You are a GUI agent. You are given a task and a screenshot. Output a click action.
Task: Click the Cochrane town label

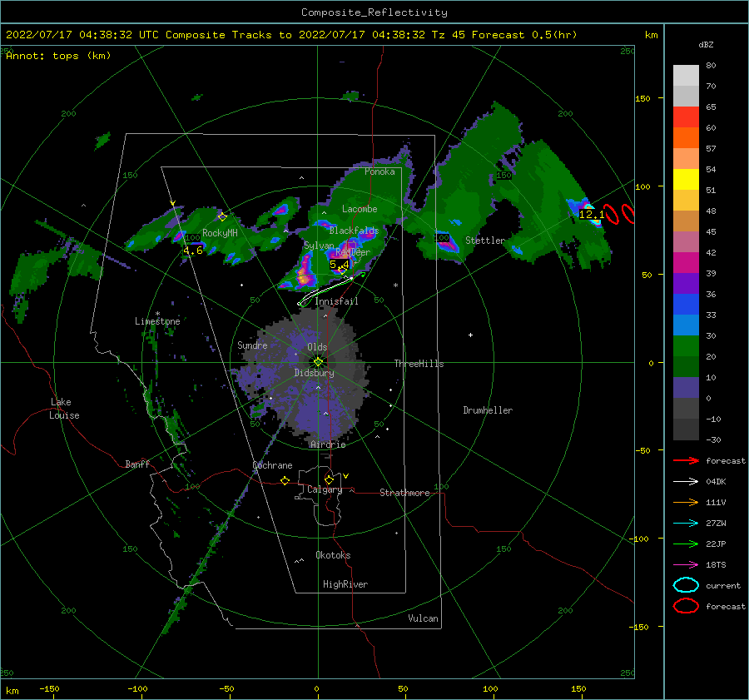click(272, 465)
